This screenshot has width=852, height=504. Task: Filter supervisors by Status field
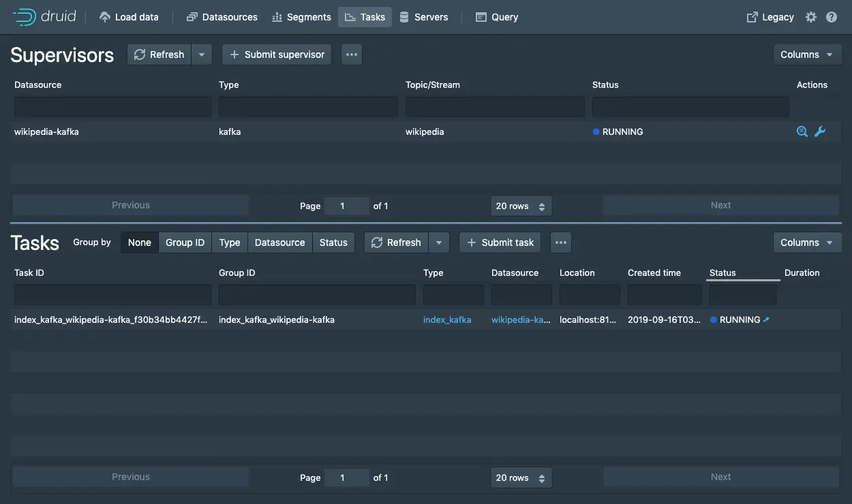coord(690,106)
